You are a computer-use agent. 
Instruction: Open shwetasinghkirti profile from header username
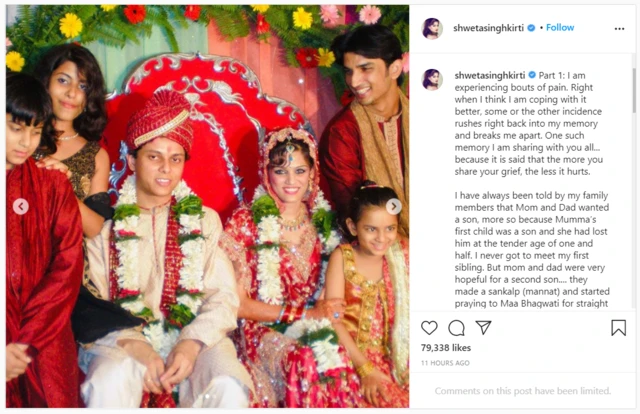click(488, 28)
